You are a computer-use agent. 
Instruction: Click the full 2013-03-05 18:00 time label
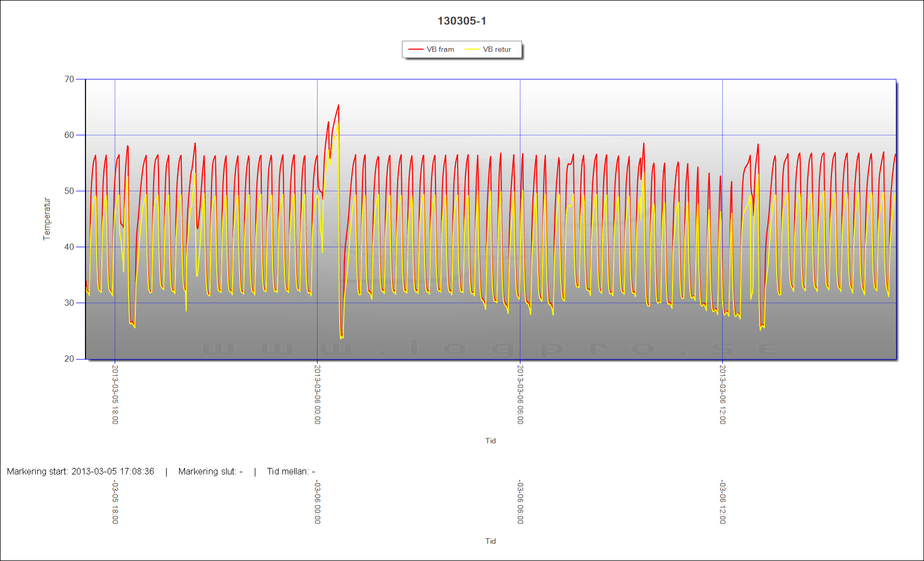pos(115,394)
